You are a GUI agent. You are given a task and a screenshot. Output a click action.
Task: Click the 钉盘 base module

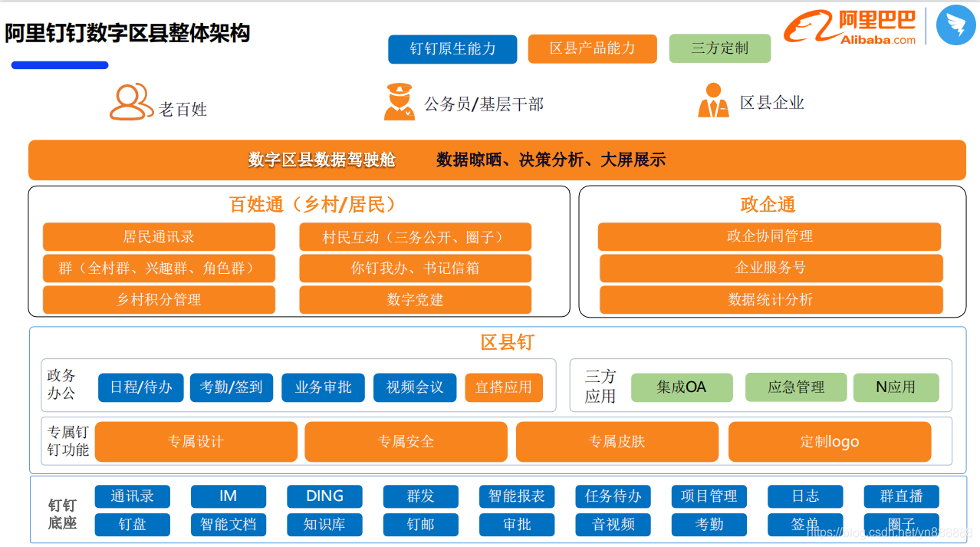(x=132, y=525)
